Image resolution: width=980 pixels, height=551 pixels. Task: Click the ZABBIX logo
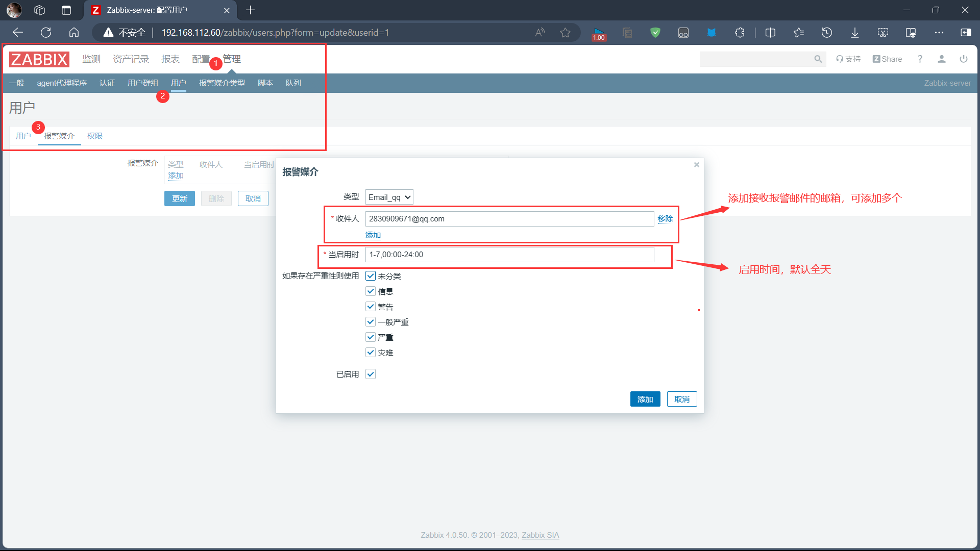coord(39,59)
